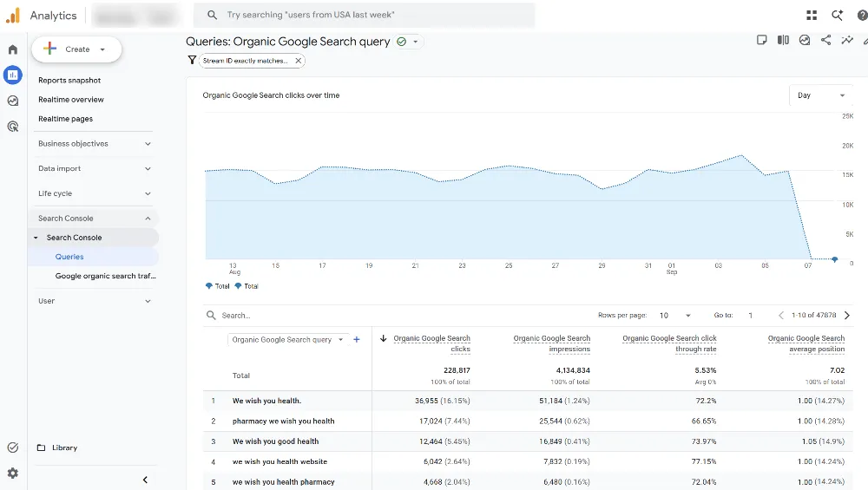Image resolution: width=868 pixels, height=490 pixels.
Task: Click the search magnifier in table search
Action: tap(211, 315)
